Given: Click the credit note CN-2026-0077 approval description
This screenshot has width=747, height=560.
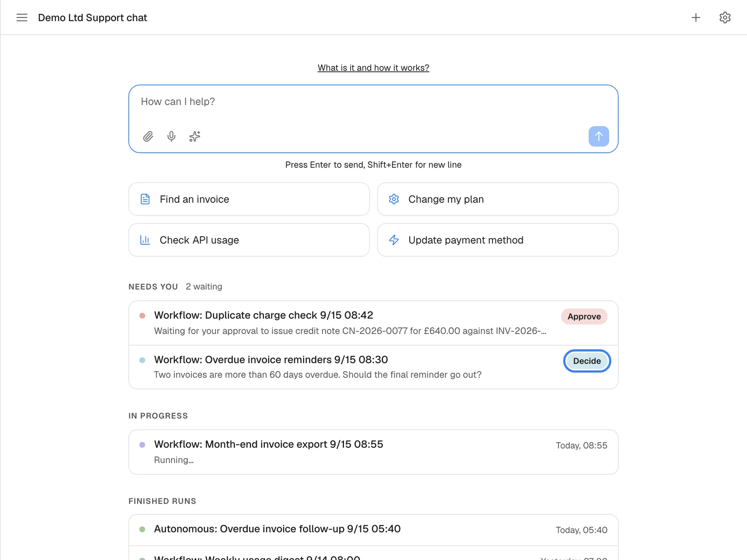Looking at the screenshot, I should [x=350, y=331].
